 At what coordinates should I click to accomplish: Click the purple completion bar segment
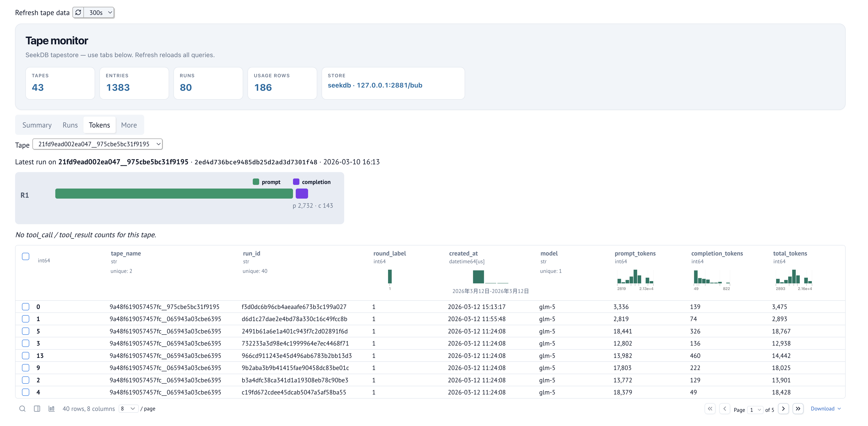coord(302,193)
